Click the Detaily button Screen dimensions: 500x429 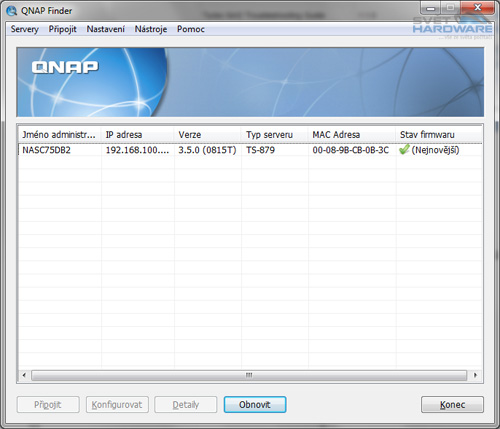tap(186, 405)
